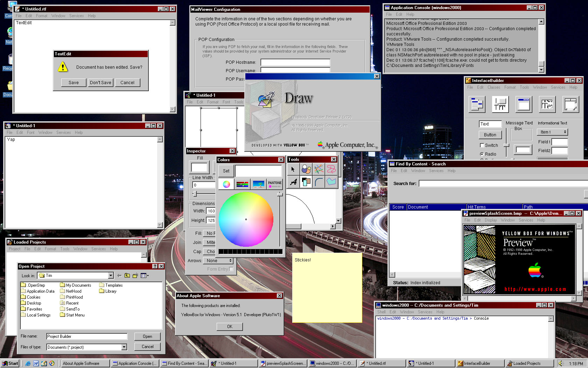The width and height of the screenshot is (588, 368).
Task: Launch Internet Explorer from quick launch
Action: (x=28, y=363)
